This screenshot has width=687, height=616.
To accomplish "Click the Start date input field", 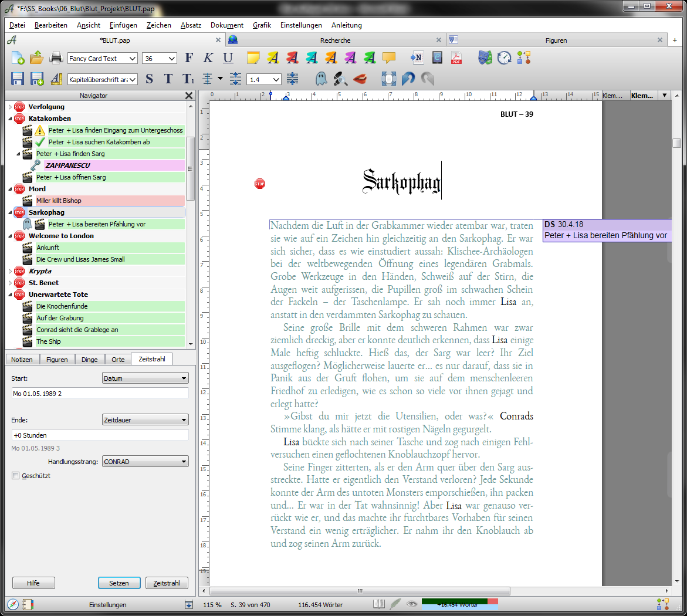I will point(100,394).
